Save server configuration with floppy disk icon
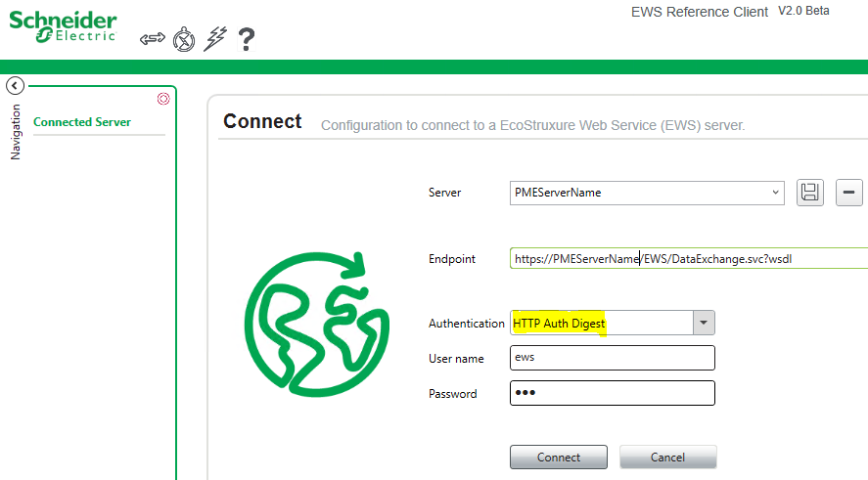Image resolution: width=868 pixels, height=480 pixels. 810,193
